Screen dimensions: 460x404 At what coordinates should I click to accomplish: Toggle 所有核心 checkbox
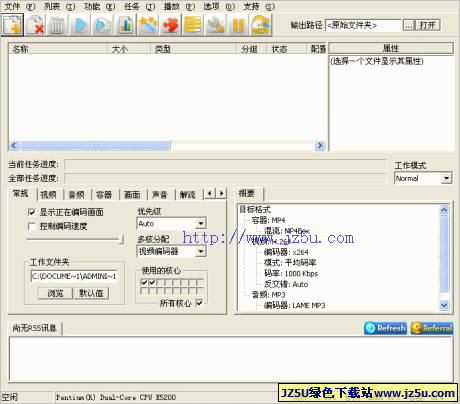click(x=199, y=303)
